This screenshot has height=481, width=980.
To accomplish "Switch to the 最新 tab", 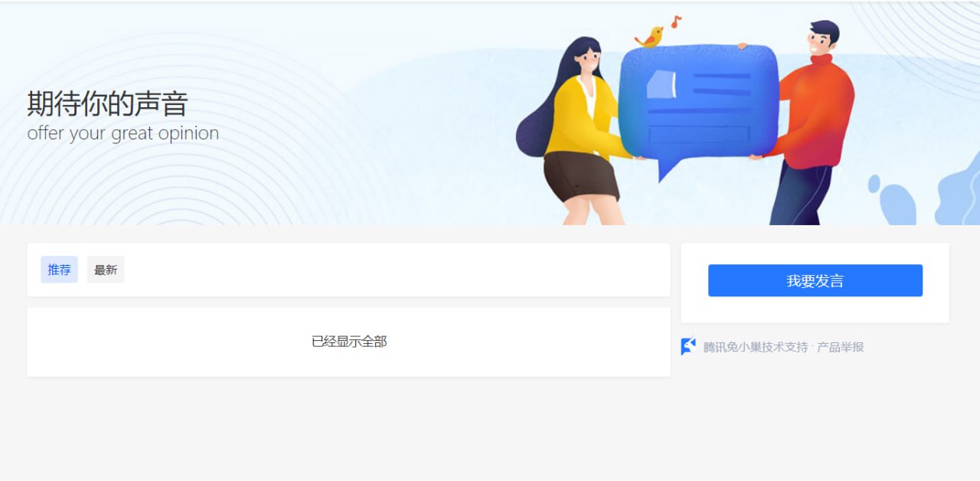I will [106, 270].
